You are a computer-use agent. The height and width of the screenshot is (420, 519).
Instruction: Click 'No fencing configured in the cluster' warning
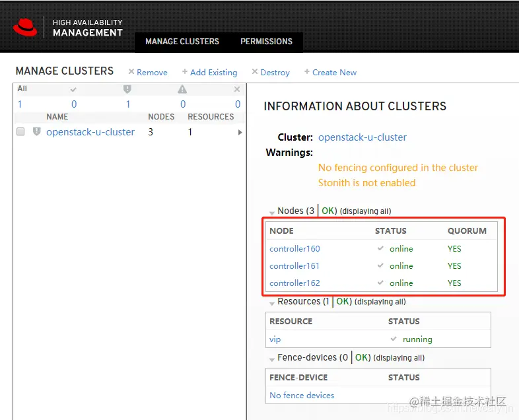click(398, 168)
